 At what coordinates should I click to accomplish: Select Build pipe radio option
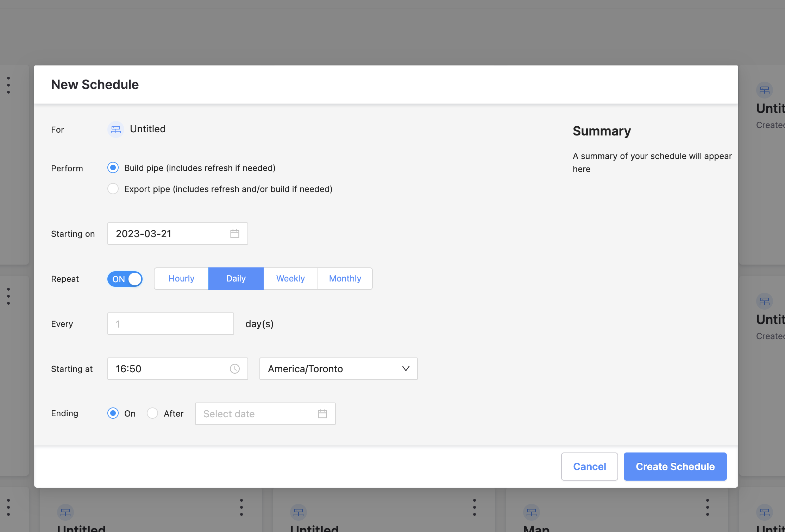[113, 167]
